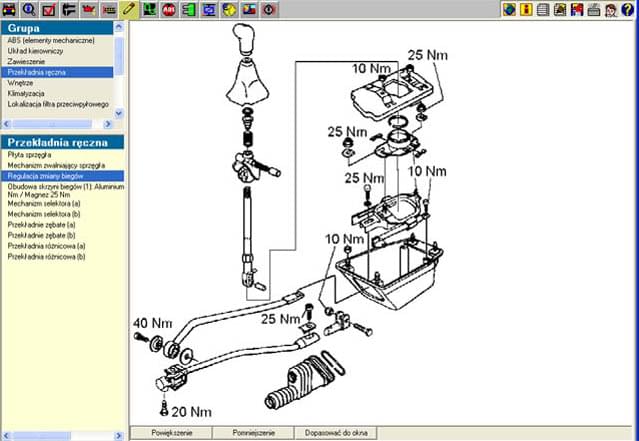The image size is (639, 441).
Task: Click the red oil can icon
Action: pyautogui.click(x=89, y=10)
